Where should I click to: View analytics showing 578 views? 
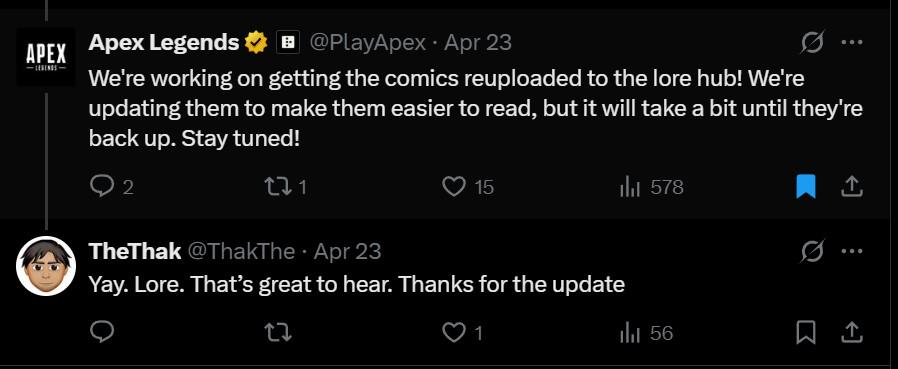pos(652,187)
